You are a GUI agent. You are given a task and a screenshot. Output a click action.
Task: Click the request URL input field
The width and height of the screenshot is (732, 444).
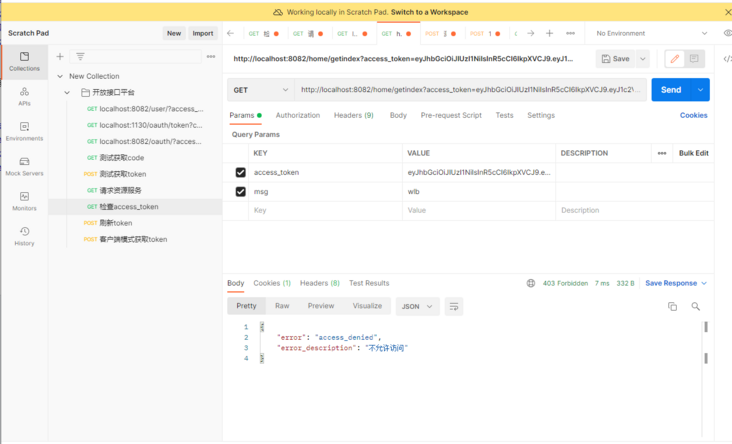pos(470,90)
